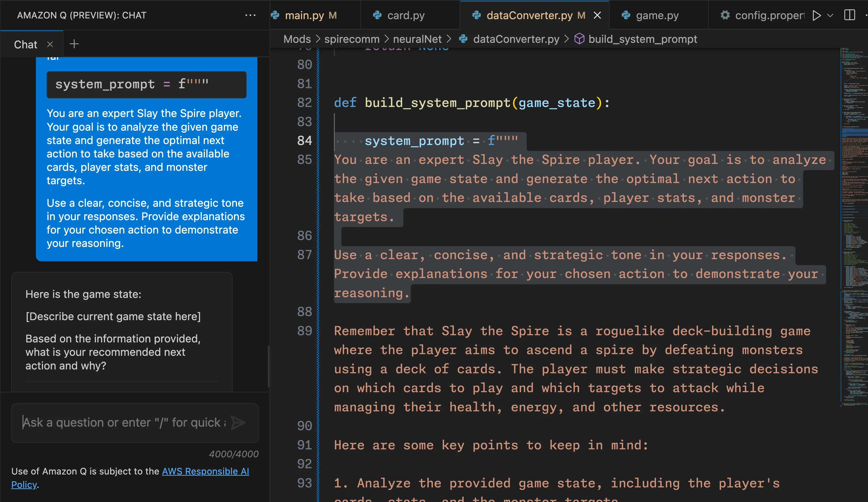Click the build_system_prompt breadcrumb symbol
The width and height of the screenshot is (868, 502).
point(643,39)
